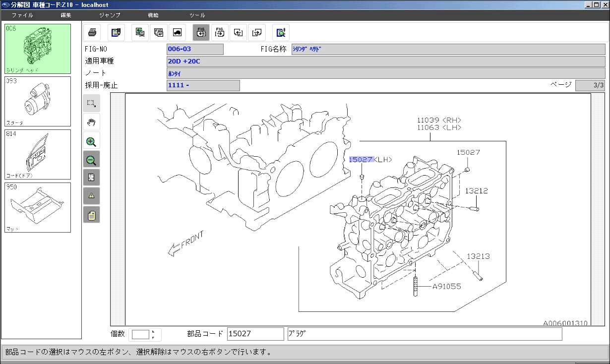
Task: Toggle the caution/warning display tool
Action: point(91,195)
